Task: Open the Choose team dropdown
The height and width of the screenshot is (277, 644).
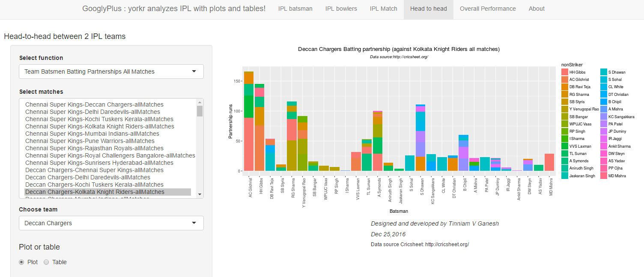Action: pos(111,223)
